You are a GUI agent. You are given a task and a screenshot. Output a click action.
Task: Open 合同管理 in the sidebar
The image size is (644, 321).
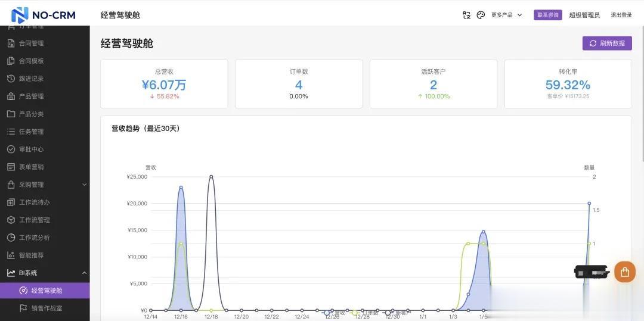point(45,43)
